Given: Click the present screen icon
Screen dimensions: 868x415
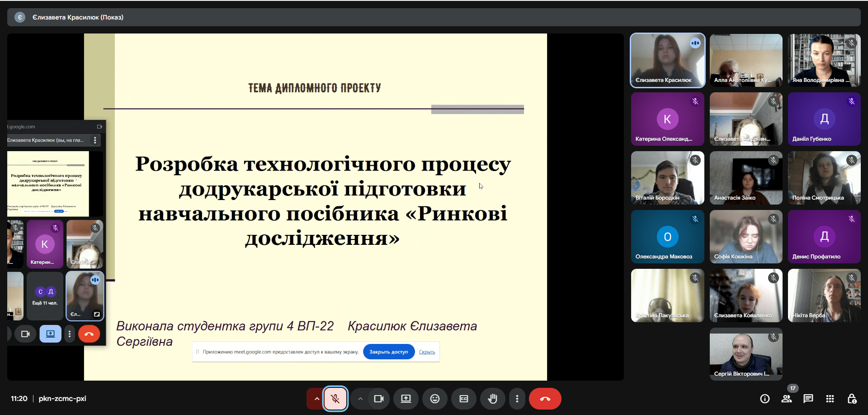Looking at the screenshot, I should pos(406,399).
